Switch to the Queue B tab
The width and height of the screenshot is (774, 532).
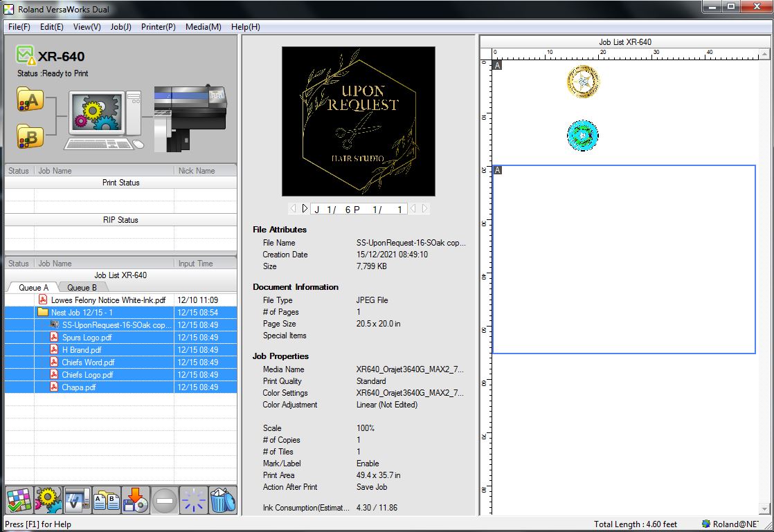82,288
